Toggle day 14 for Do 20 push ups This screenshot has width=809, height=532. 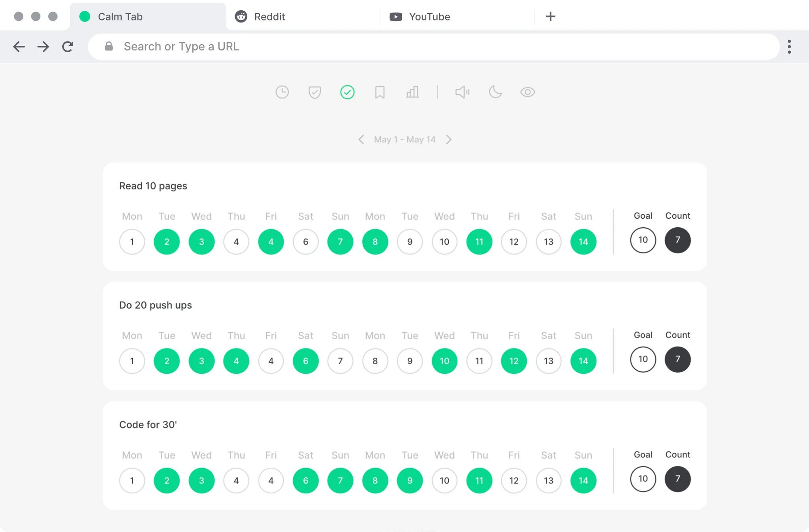pyautogui.click(x=583, y=361)
